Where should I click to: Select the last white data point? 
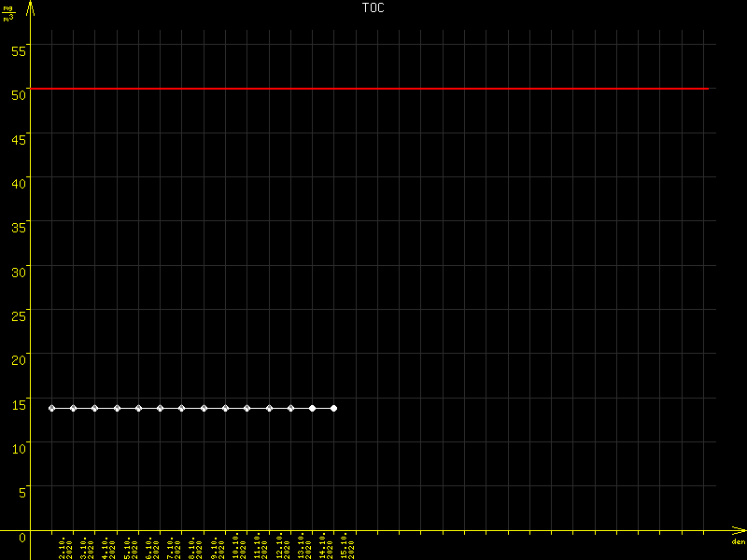pyautogui.click(x=333, y=408)
